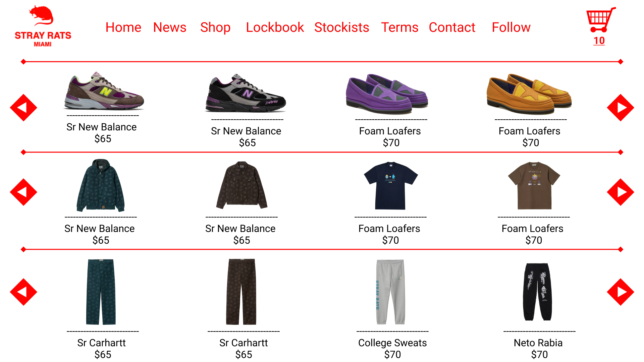Image resolution: width=644 pixels, height=362 pixels.
Task: Select the orange Foam Loafers image
Action: [529, 94]
